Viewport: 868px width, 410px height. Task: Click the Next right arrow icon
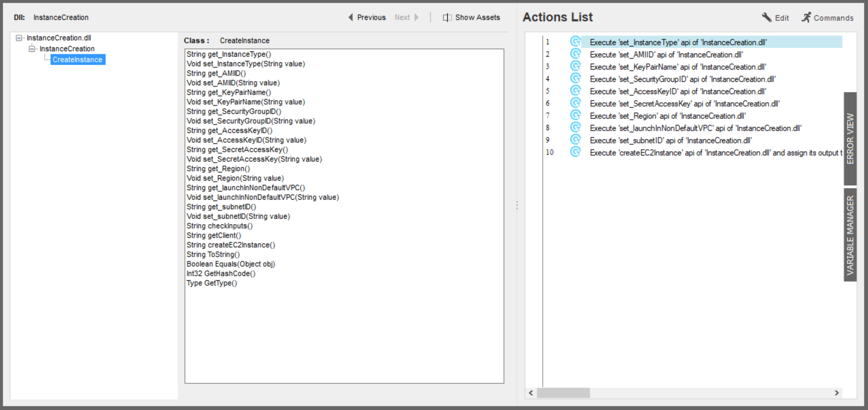coord(416,17)
